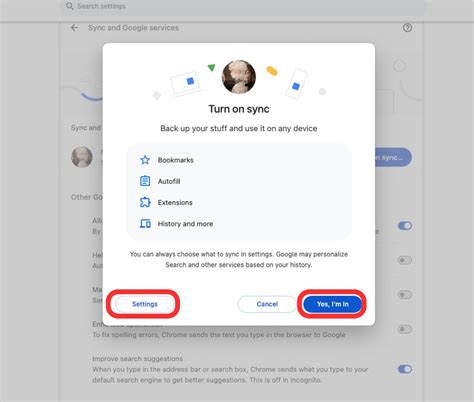Click the Extensions puzzle piece icon
This screenshot has height=402, width=474.
pyautogui.click(x=145, y=202)
